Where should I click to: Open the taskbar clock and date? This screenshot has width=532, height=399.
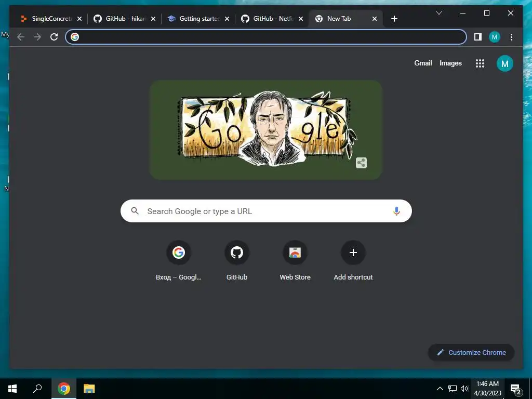click(487, 389)
